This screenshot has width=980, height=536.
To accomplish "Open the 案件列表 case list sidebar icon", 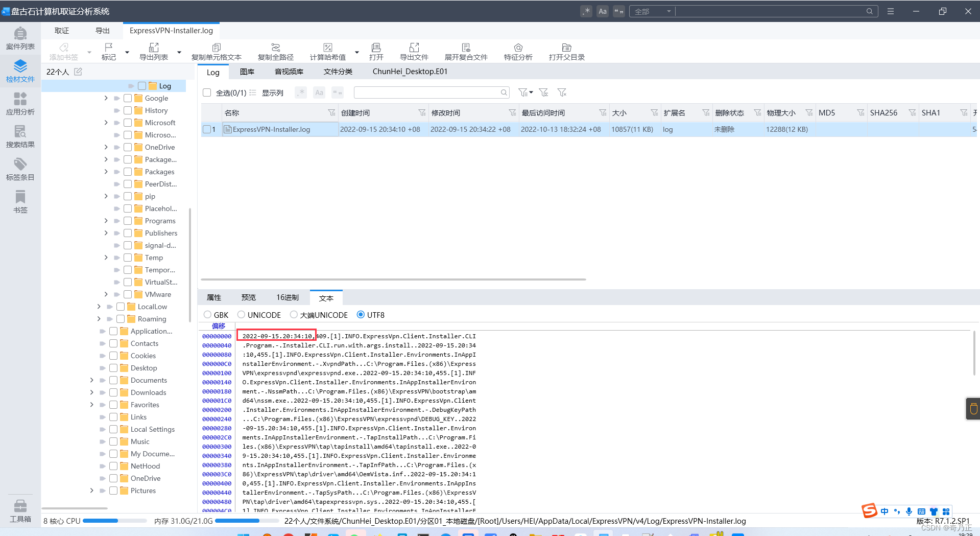I will [x=20, y=39].
